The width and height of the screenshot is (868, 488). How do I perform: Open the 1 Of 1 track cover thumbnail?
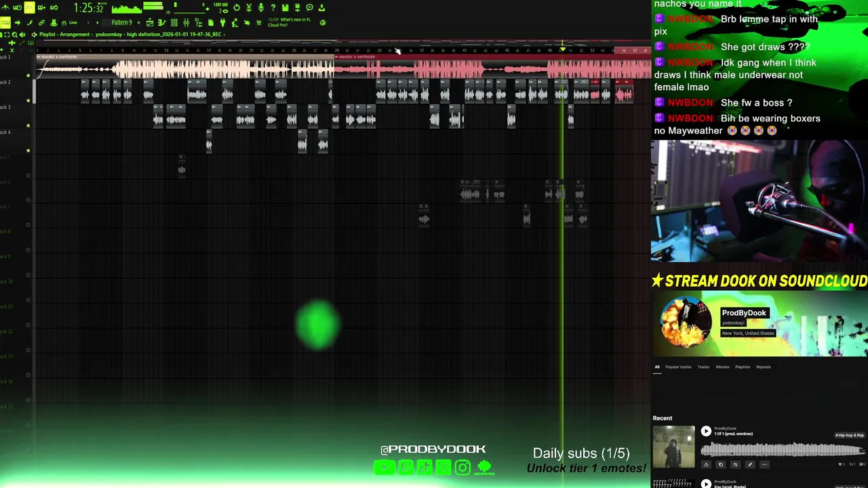pyautogui.click(x=673, y=447)
